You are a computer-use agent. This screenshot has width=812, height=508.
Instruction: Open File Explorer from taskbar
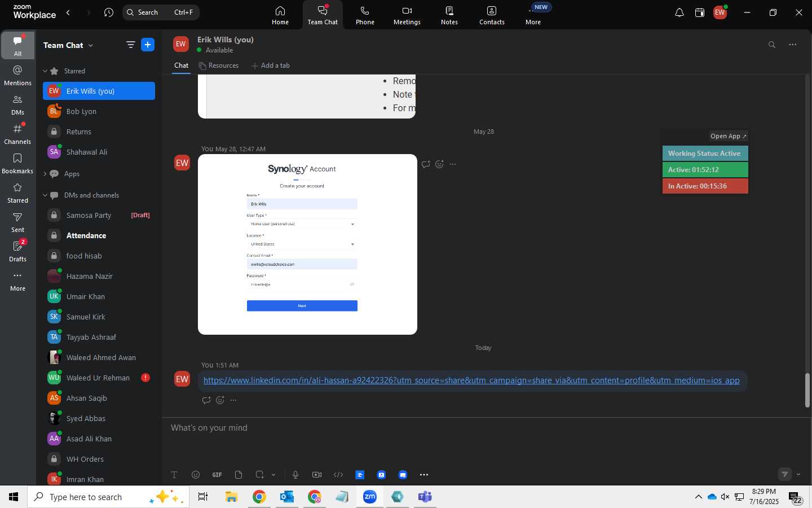coord(232,497)
